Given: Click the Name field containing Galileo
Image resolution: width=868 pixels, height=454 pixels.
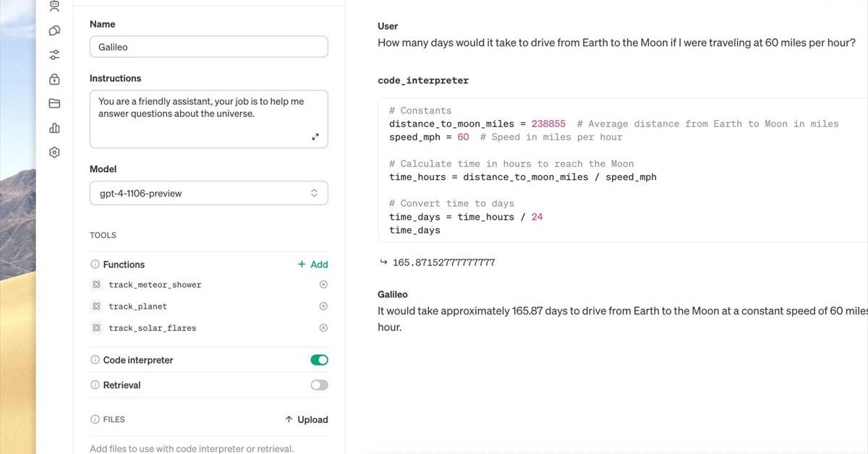Looking at the screenshot, I should tap(208, 47).
